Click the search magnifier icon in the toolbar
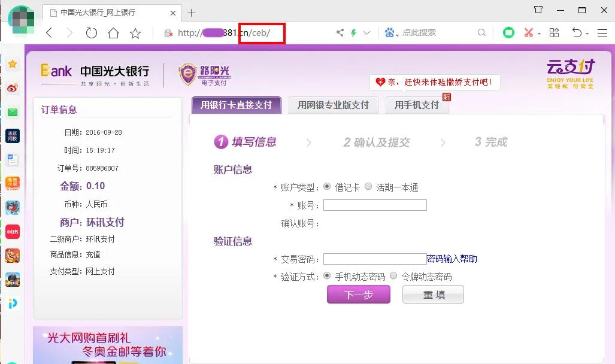 [482, 33]
